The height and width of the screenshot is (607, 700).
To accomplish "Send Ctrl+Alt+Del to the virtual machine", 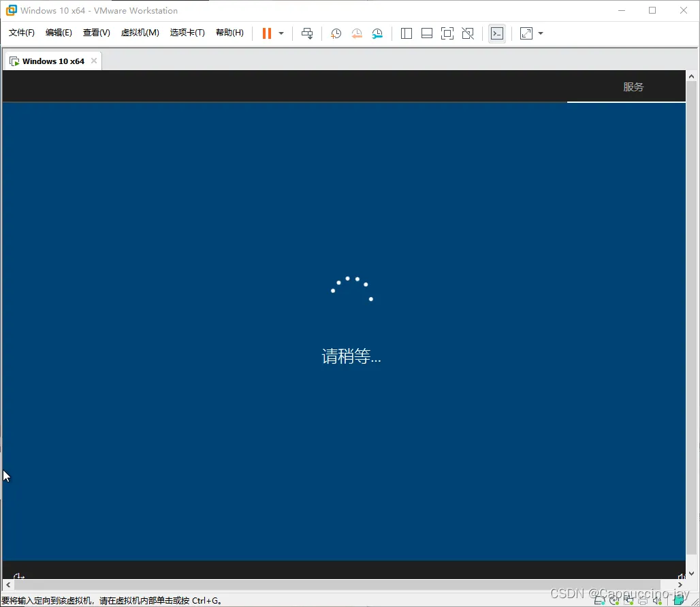I will click(x=307, y=33).
